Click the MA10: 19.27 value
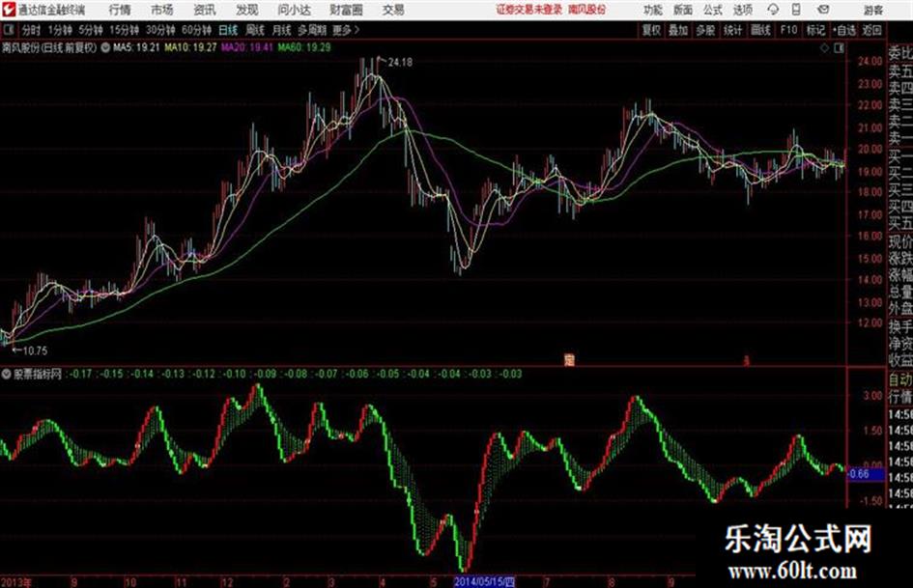This screenshot has width=913, height=588. click(190, 47)
